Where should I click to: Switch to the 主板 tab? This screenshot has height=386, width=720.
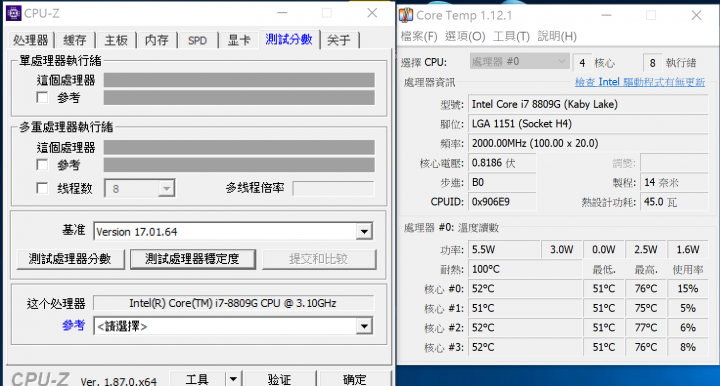[x=116, y=40]
